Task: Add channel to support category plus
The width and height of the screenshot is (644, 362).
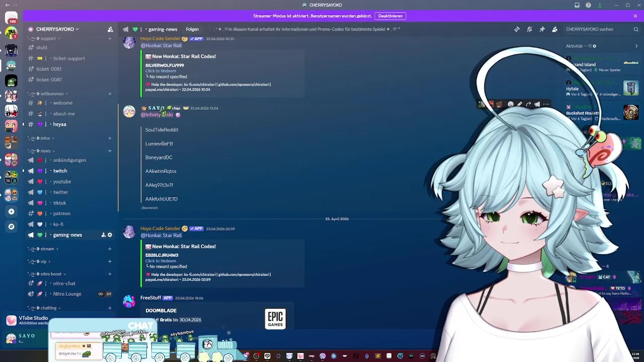Action: pyautogui.click(x=110, y=39)
